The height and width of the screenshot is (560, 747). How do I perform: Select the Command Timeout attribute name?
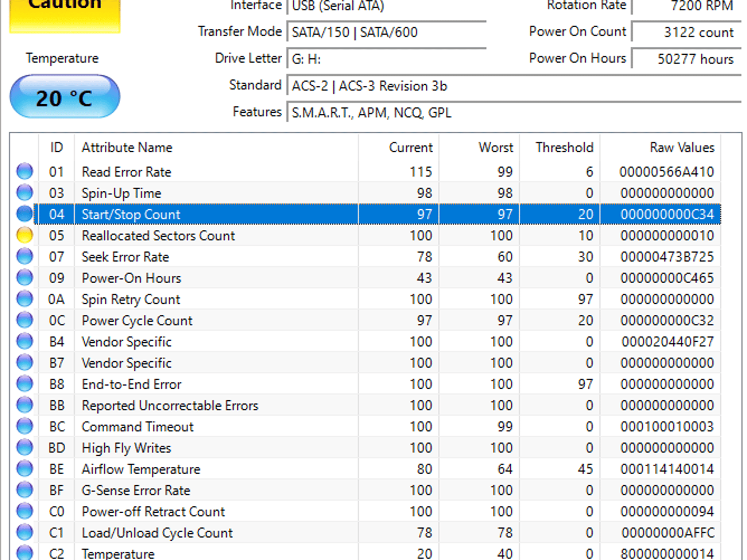[x=138, y=427]
